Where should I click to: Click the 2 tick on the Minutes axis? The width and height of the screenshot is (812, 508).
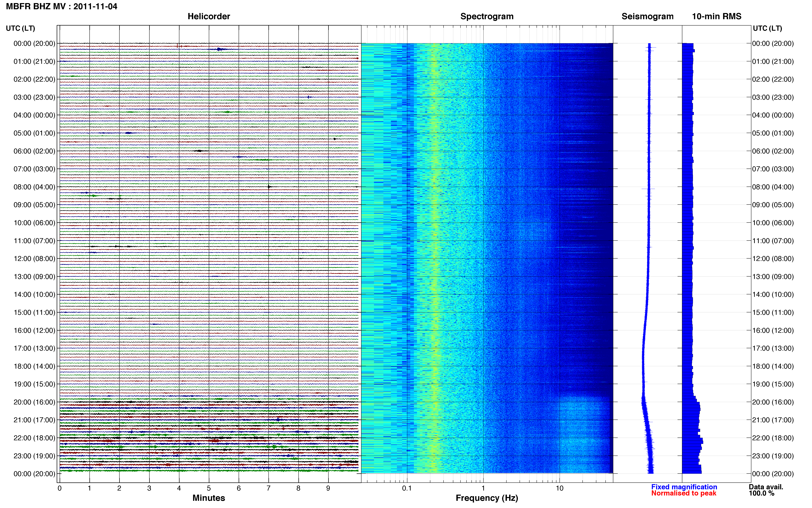(119, 488)
